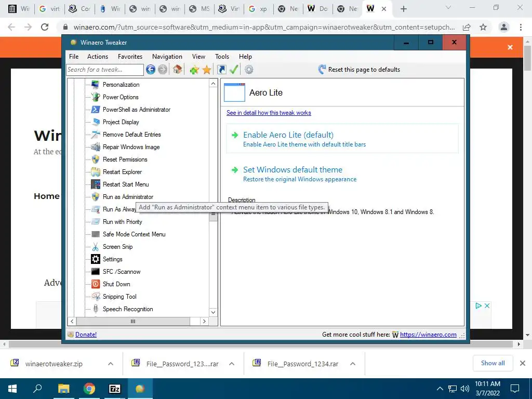The image size is (532, 399).
Task: Open the Actions menu
Action: [x=98, y=57]
